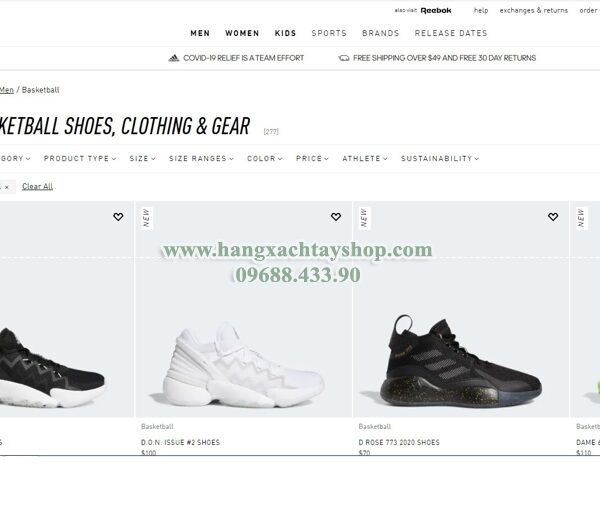Open the Athlete filter dropdown
The width and height of the screenshot is (600, 514).
(365, 158)
